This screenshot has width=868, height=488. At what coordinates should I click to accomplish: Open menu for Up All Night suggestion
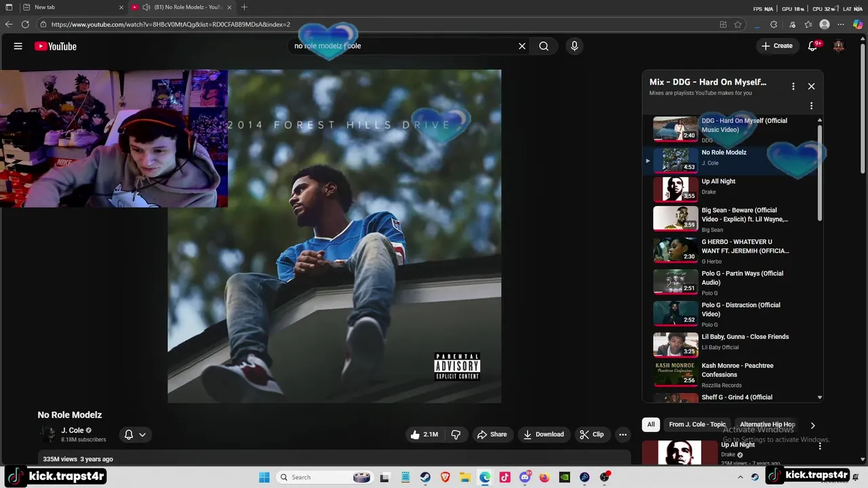820,446
